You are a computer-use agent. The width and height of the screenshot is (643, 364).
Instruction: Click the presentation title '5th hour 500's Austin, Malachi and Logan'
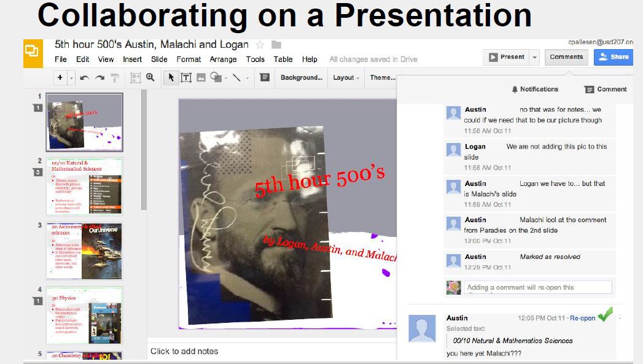(152, 44)
